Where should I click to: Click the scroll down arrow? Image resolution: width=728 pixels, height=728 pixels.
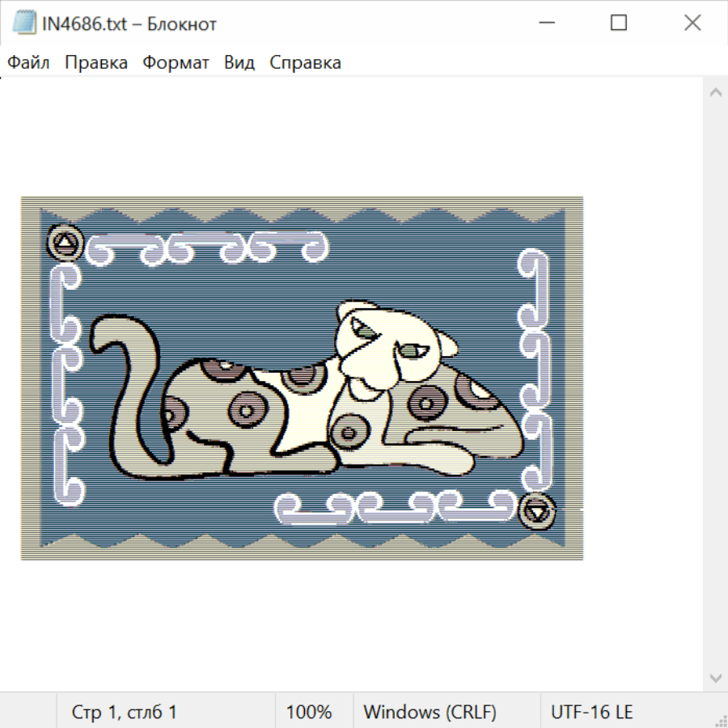pos(715,677)
